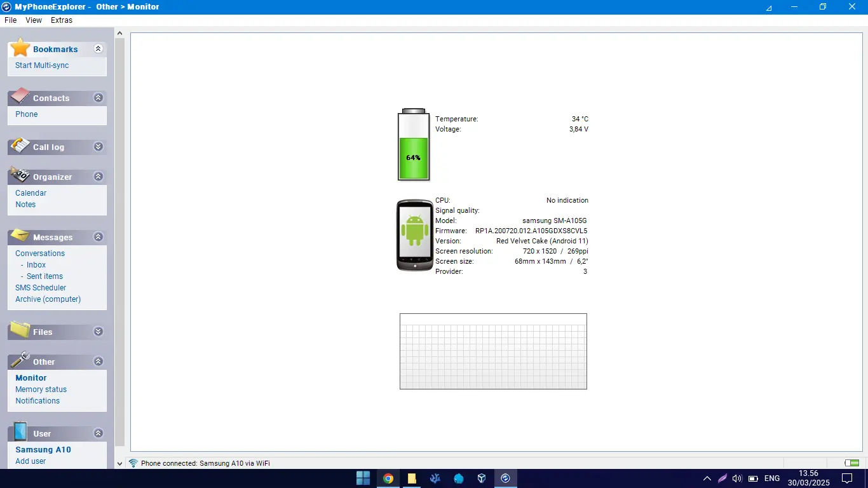Collapse the Bookmarks panel
The width and height of the screenshot is (868, 488).
coord(98,49)
